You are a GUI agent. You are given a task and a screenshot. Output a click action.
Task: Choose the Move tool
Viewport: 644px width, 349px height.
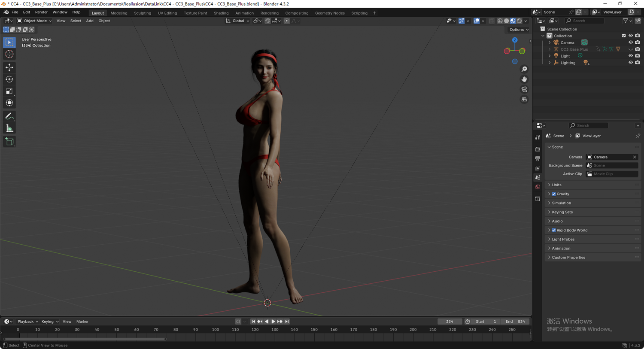click(9, 67)
